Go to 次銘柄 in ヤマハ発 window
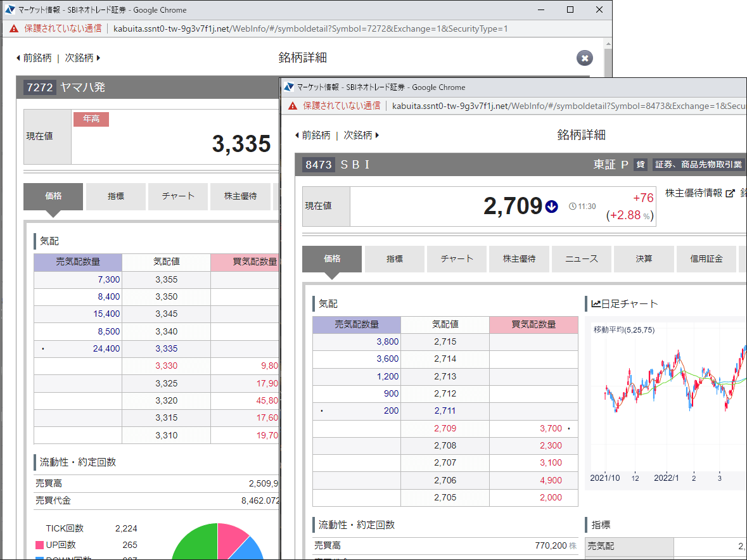 pos(82,58)
